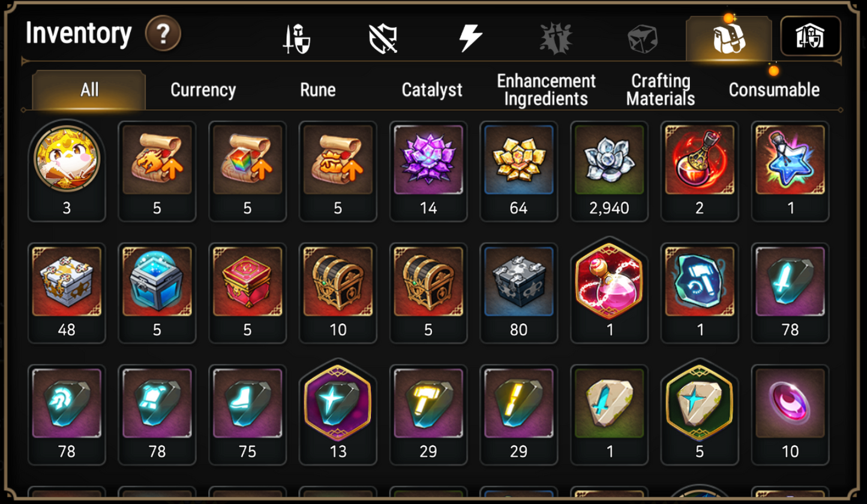Switch to the Currency tab
Viewport: 867px width, 504px height.
pos(203,90)
